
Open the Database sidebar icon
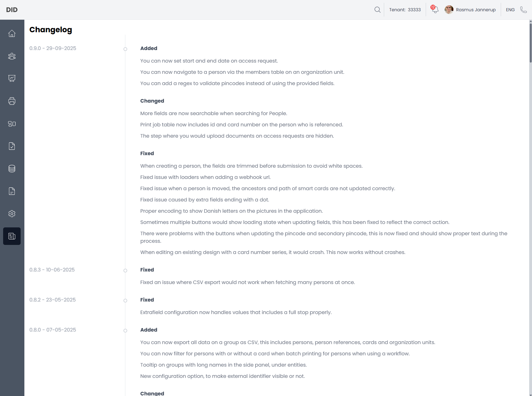pos(12,169)
